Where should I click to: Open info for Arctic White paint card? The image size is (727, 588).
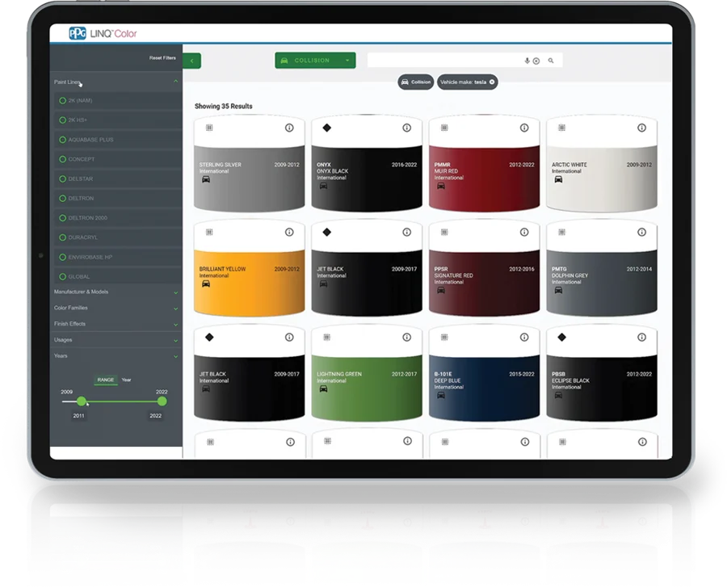click(641, 128)
